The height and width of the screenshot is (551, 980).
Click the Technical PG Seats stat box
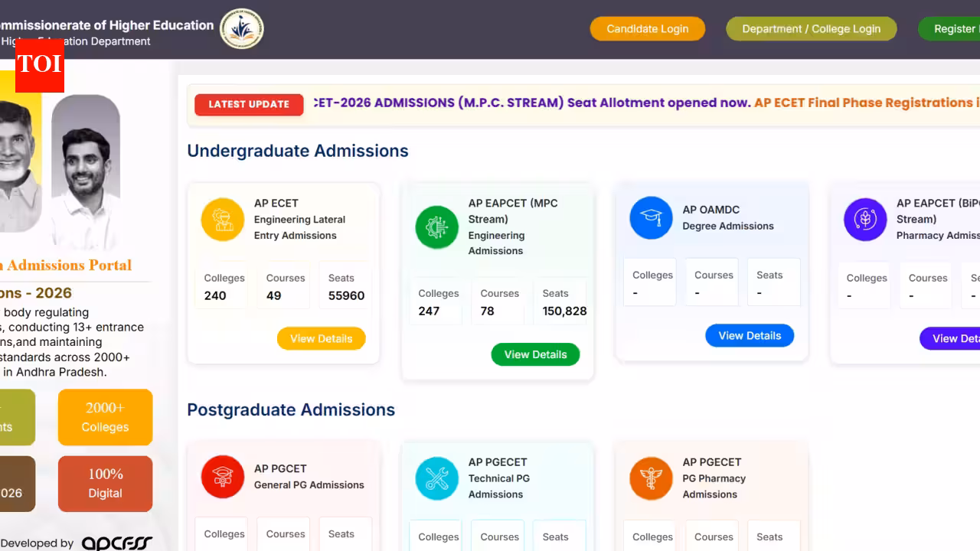coord(560,536)
